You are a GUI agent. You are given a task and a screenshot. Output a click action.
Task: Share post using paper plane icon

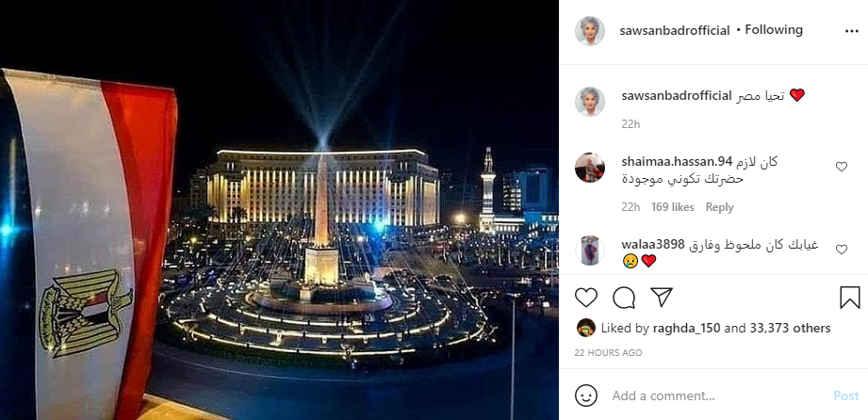click(661, 298)
